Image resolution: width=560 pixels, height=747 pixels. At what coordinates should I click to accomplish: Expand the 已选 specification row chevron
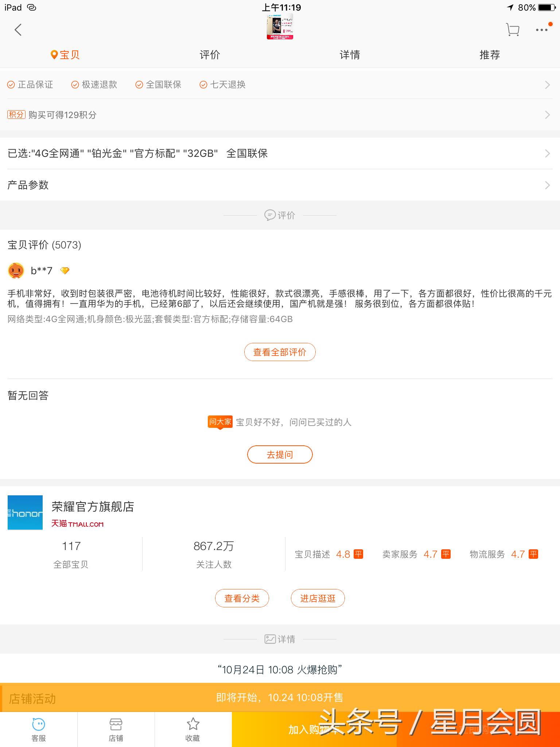pos(547,154)
